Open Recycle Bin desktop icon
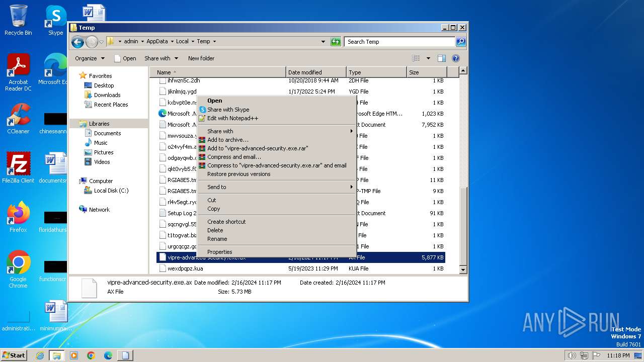The image size is (644, 362). click(18, 20)
